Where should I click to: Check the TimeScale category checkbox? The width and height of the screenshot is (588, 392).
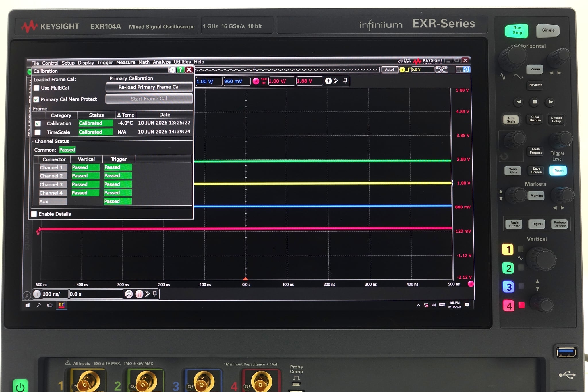[x=38, y=132]
